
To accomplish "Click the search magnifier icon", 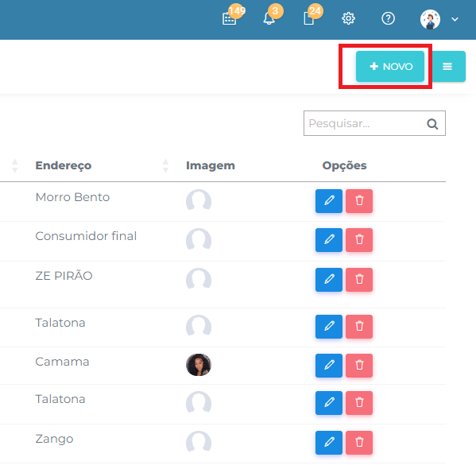I will (432, 124).
